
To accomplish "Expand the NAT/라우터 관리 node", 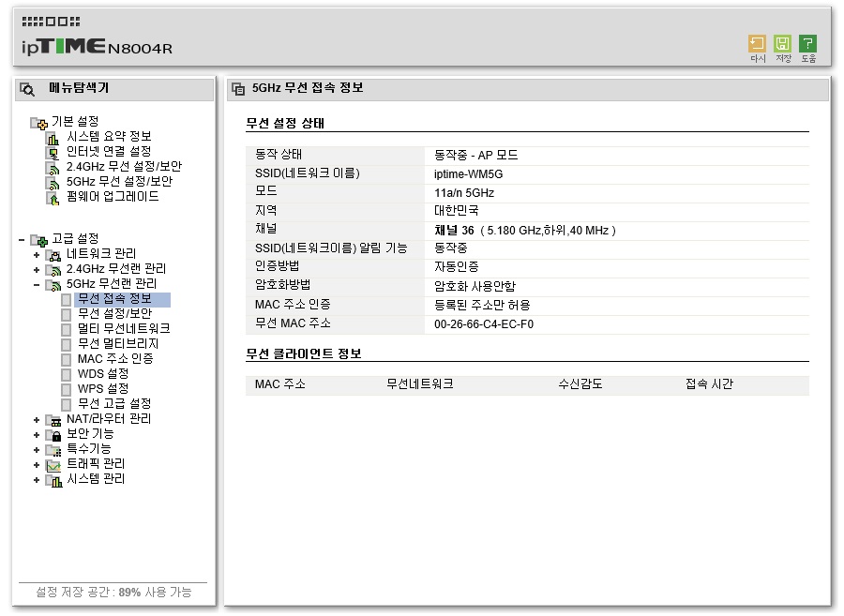I will coord(37,420).
